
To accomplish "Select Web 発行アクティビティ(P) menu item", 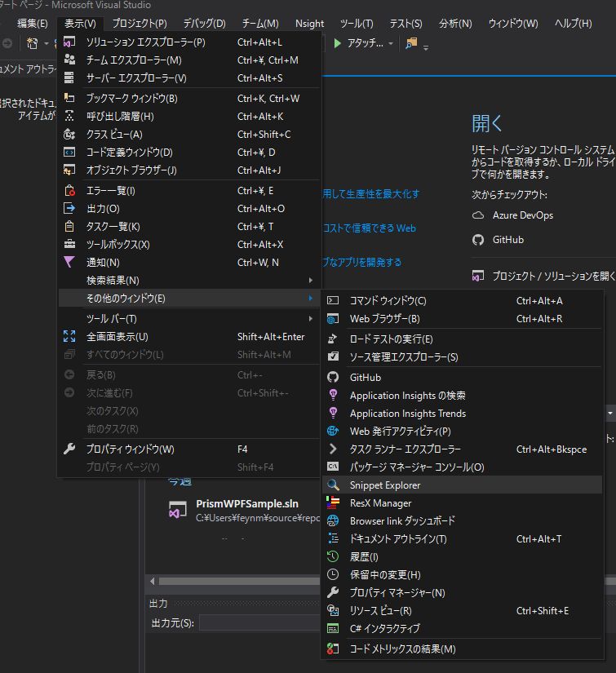I will pyautogui.click(x=462, y=431).
